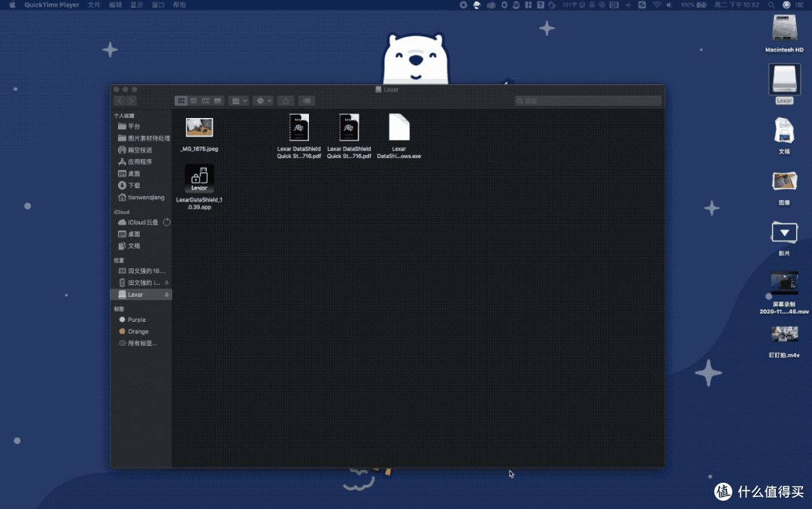Screen dimensions: 812x509
Task: Eject the 田文强的 i… device
Action: coord(167,283)
